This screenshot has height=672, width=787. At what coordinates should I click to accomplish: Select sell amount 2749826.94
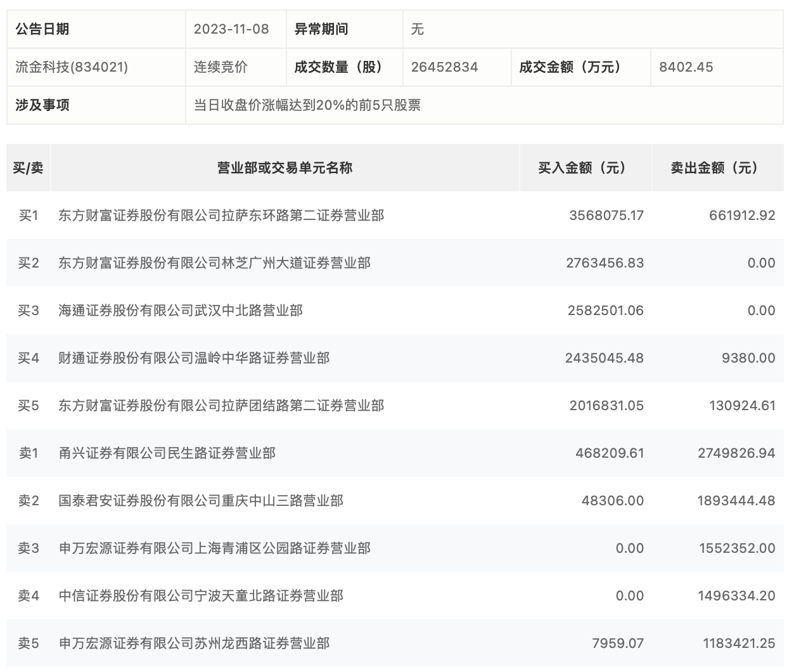click(x=736, y=453)
